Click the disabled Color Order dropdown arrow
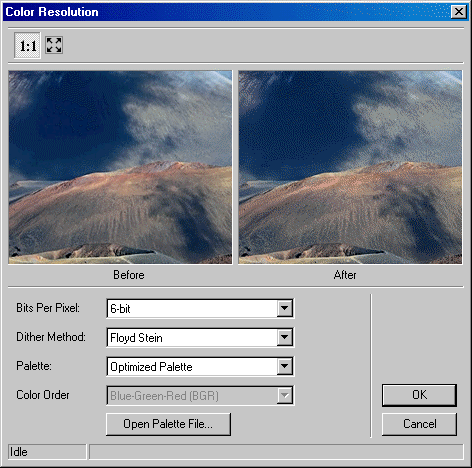Image resolution: width=472 pixels, height=468 pixels. click(284, 395)
